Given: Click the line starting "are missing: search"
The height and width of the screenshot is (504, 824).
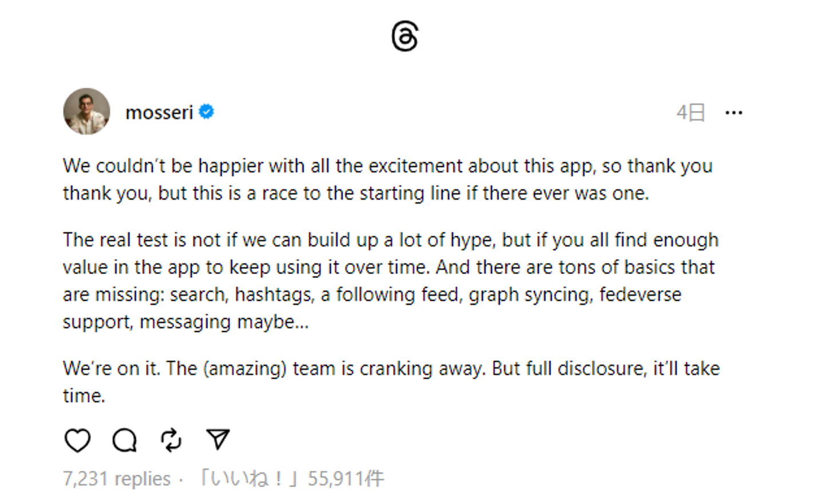Looking at the screenshot, I should point(372,295).
